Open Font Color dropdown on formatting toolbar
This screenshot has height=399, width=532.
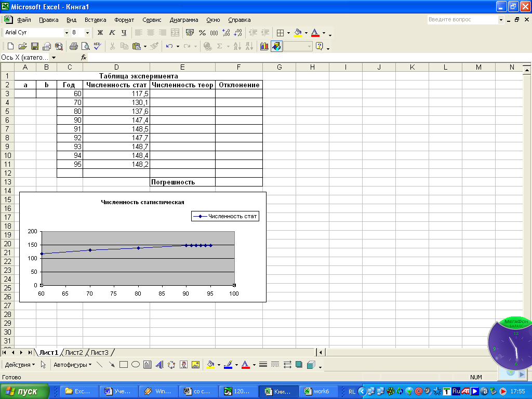click(x=324, y=33)
